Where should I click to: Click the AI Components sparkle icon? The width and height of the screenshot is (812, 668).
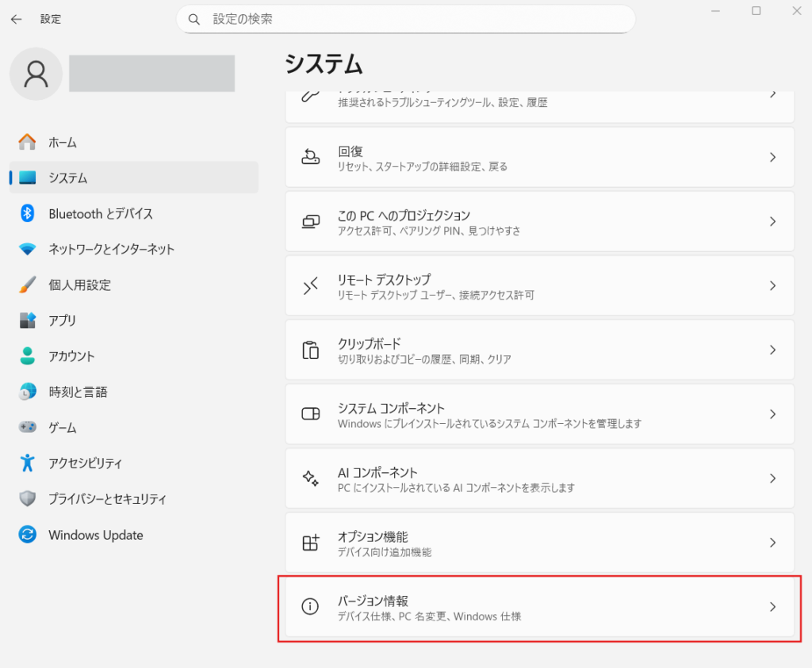point(310,479)
